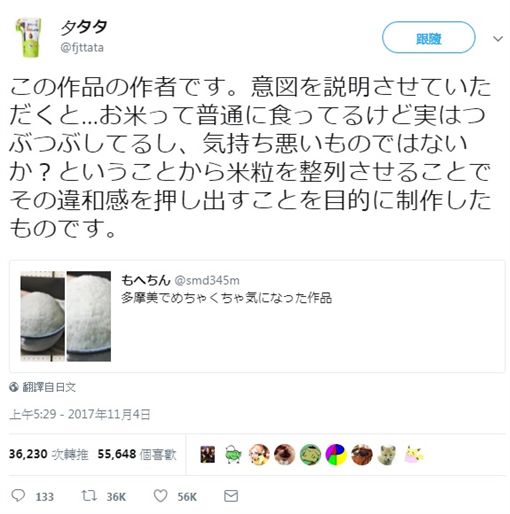Click the green frog liker avatar

point(310,455)
